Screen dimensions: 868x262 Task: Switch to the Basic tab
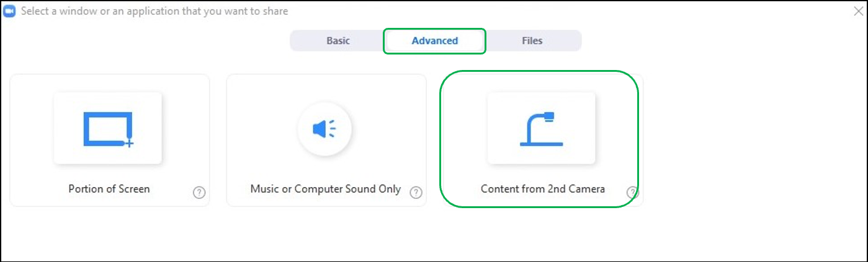point(338,41)
